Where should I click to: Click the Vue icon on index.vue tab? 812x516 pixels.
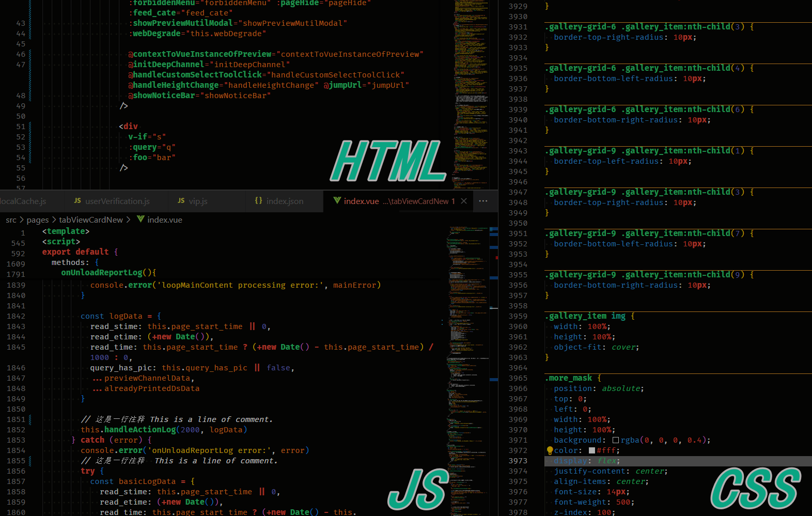tap(337, 200)
